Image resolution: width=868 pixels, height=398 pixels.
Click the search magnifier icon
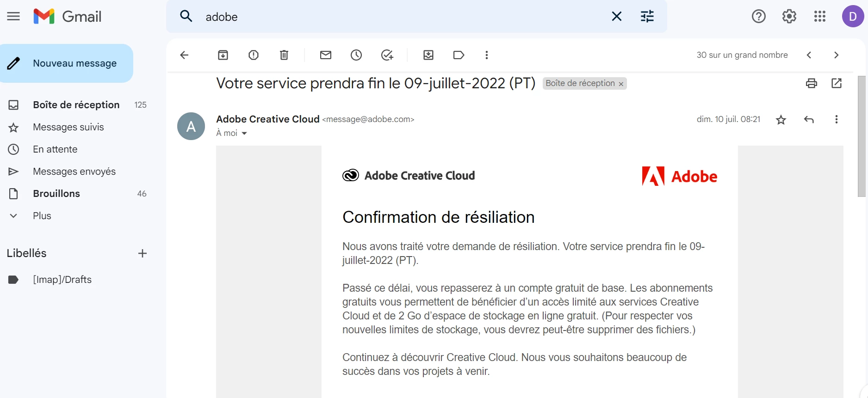point(186,17)
